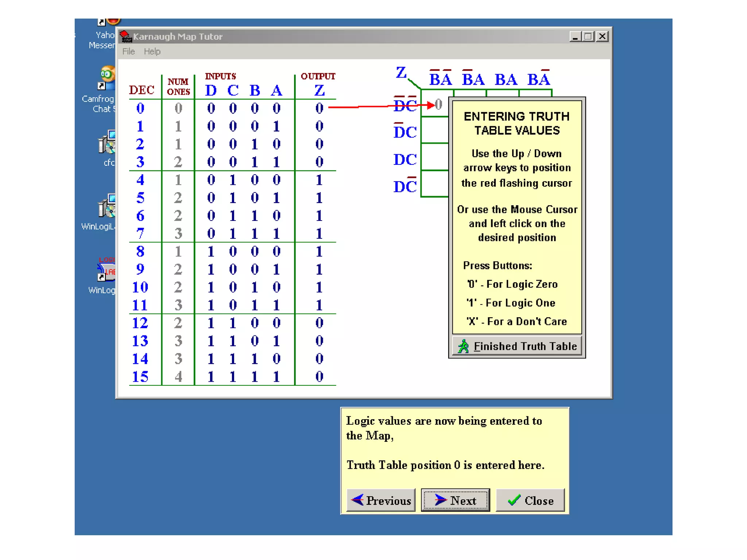Open the cfc installer desktop icon
The image size is (747, 560).
107,143
